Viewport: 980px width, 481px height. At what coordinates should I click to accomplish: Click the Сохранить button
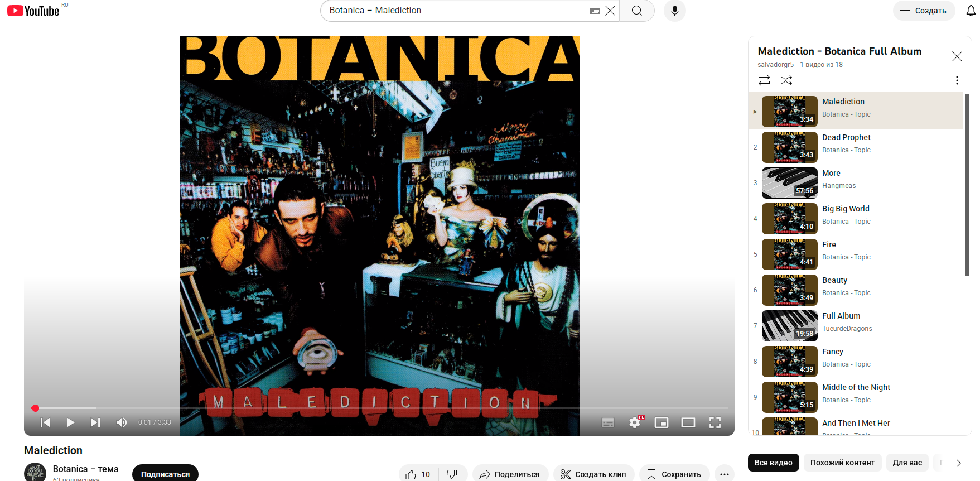coord(674,474)
